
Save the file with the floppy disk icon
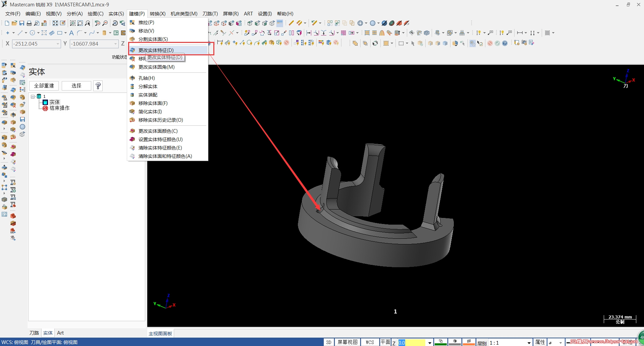point(21,23)
